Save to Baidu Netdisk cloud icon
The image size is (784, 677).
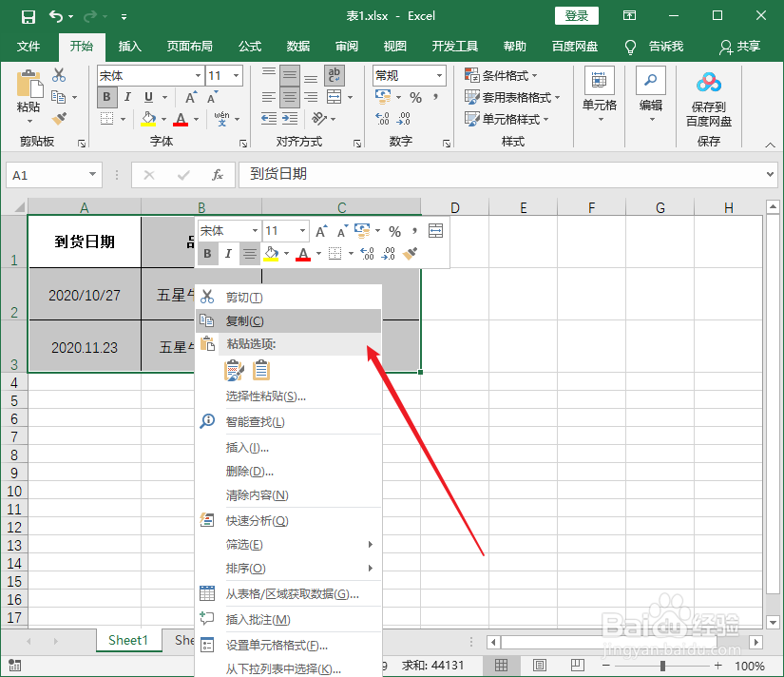[x=709, y=100]
